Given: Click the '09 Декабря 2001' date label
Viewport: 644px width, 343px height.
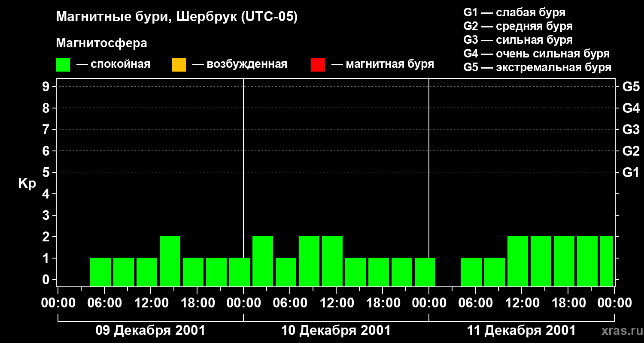Looking at the screenshot, I should [x=150, y=331].
